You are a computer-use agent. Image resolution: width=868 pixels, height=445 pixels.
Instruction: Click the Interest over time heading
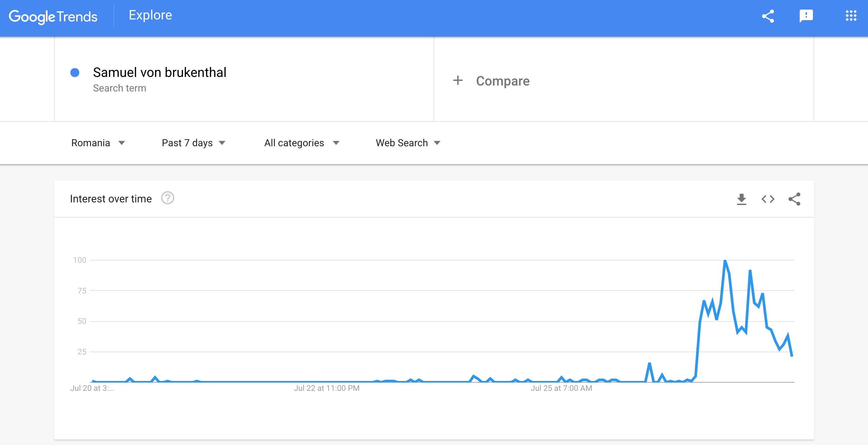(x=111, y=199)
